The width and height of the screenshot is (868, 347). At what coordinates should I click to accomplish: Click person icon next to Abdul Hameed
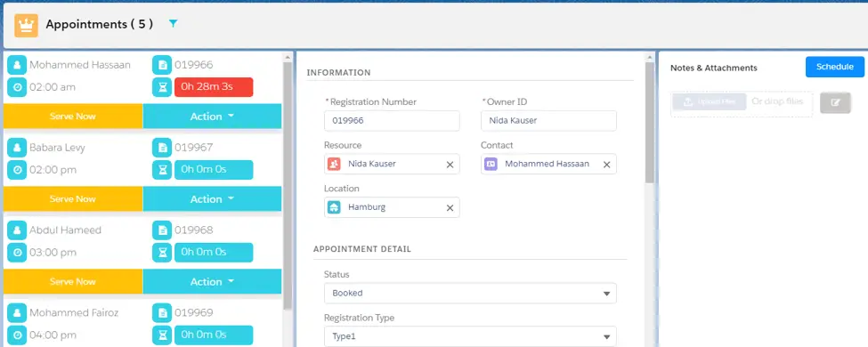click(x=17, y=230)
